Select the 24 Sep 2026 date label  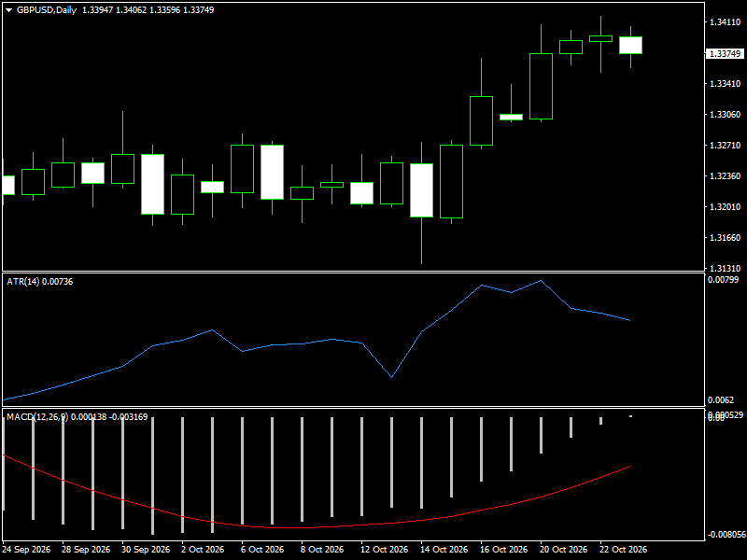[27, 550]
